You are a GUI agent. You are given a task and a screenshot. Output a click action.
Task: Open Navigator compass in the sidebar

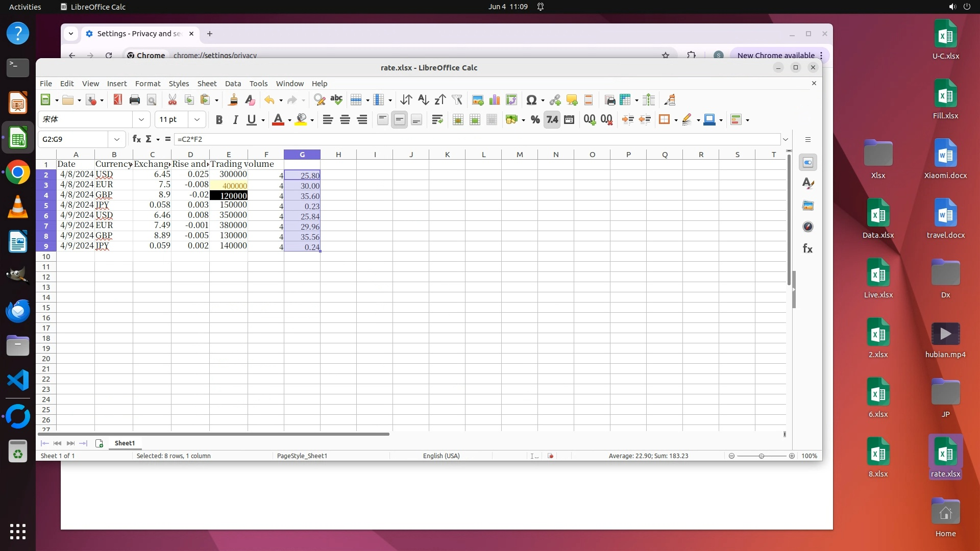pyautogui.click(x=807, y=227)
